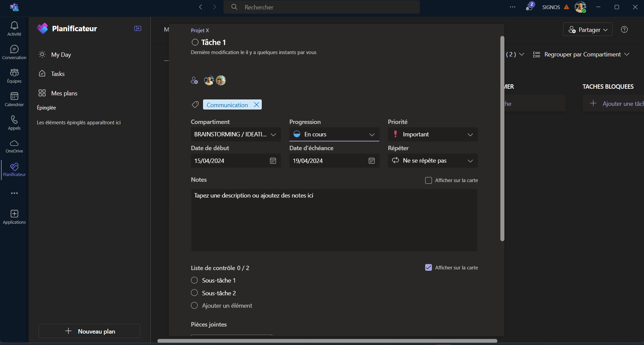The width and height of the screenshot is (644, 345).
Task: Click the help question mark icon
Action: pyautogui.click(x=624, y=30)
